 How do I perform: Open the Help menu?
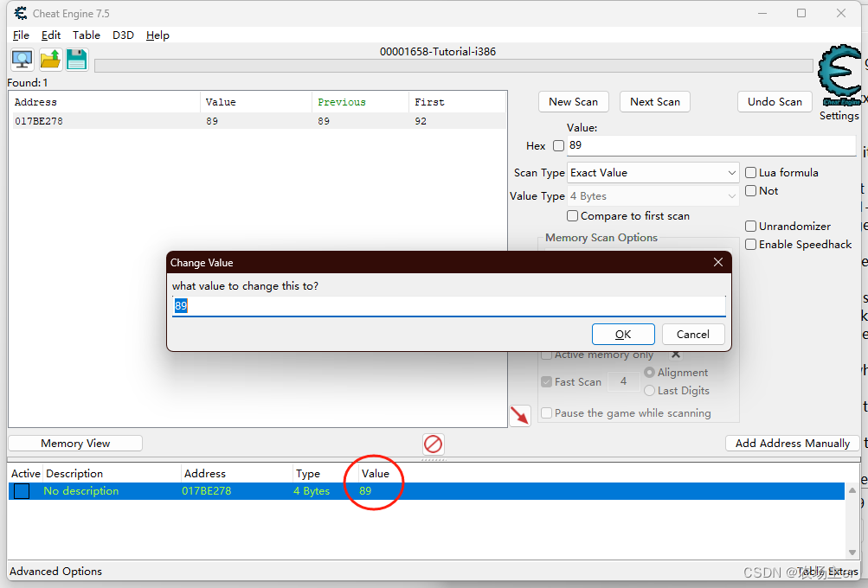(158, 35)
